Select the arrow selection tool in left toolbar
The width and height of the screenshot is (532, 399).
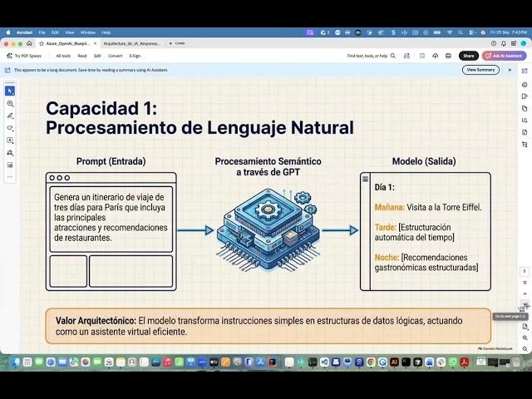pos(10,91)
